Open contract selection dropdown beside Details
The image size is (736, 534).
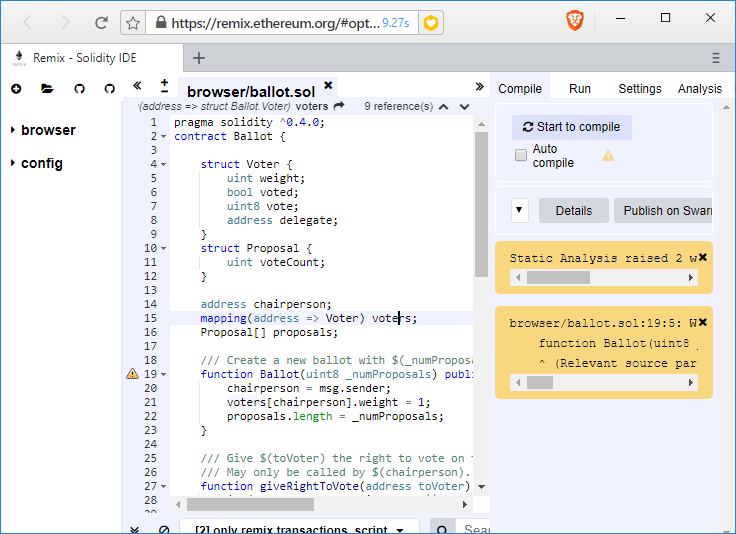click(x=519, y=210)
